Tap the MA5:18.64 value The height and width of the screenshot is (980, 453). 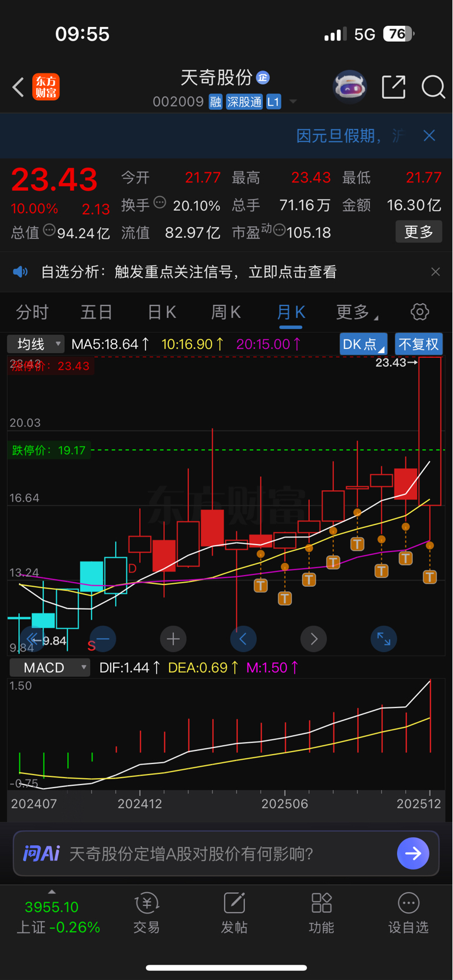110,344
